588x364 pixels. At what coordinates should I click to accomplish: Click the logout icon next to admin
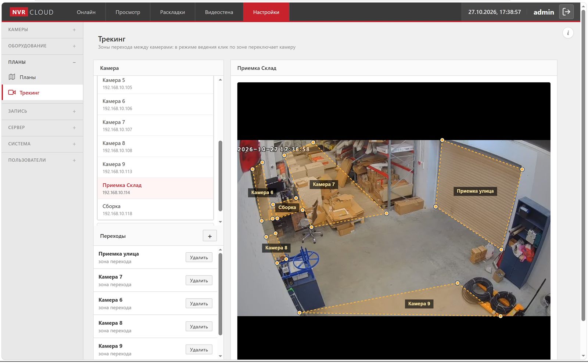[x=566, y=12]
